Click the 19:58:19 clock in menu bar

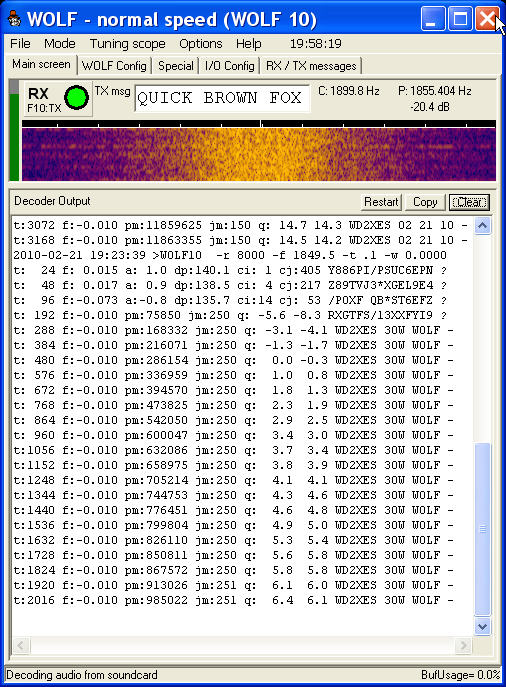pos(315,44)
